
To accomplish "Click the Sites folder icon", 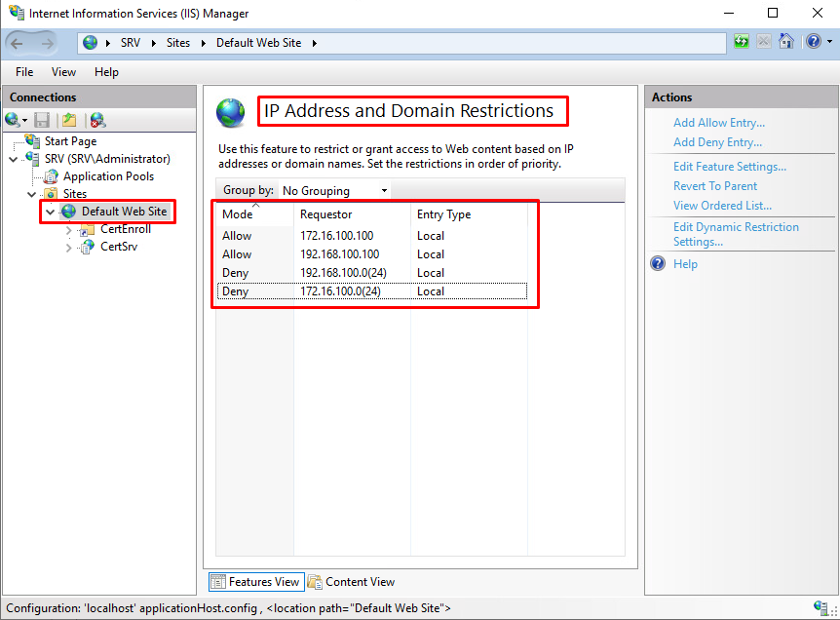I will (51, 193).
